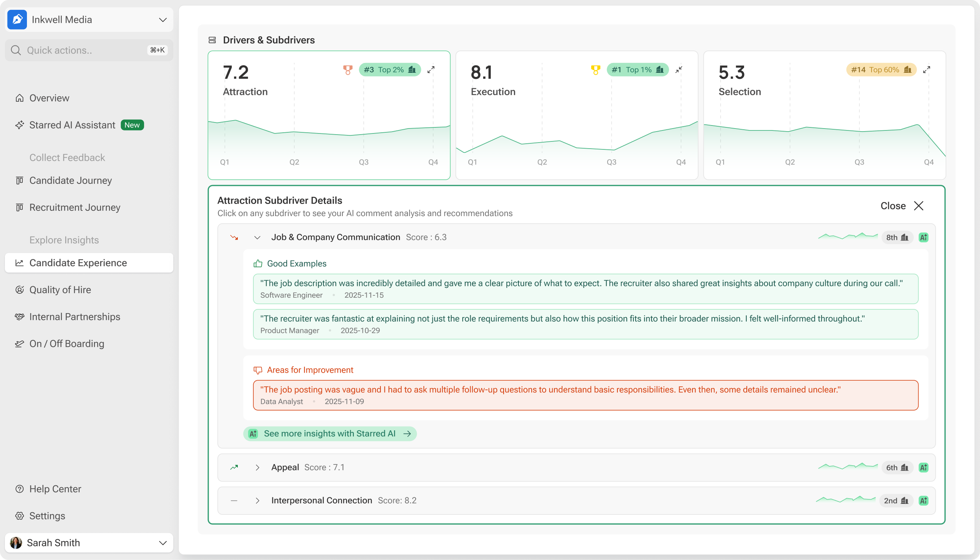Viewport: 980px width, 560px height.
Task: Click the #14 Top 60% benchmark badge
Action: pos(881,70)
